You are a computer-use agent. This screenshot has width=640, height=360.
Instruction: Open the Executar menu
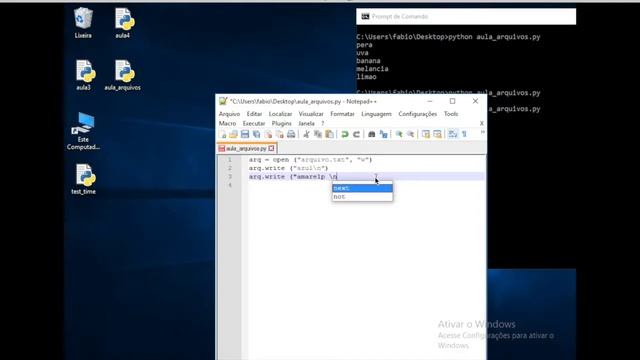(x=254, y=123)
